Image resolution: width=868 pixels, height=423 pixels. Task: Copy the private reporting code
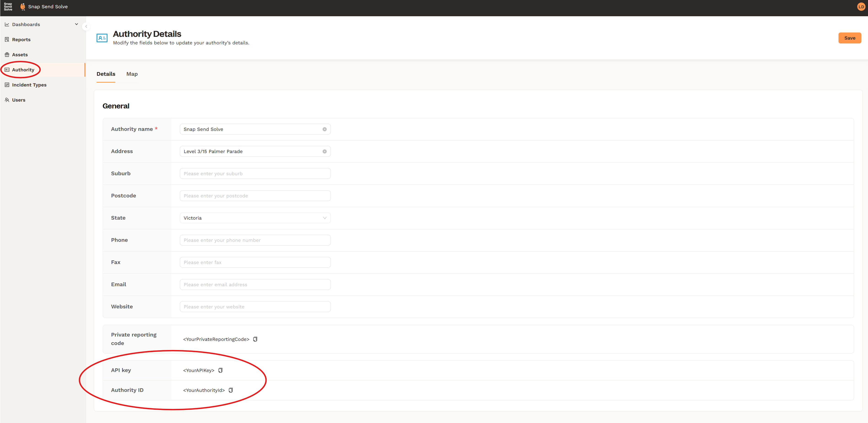(x=255, y=339)
